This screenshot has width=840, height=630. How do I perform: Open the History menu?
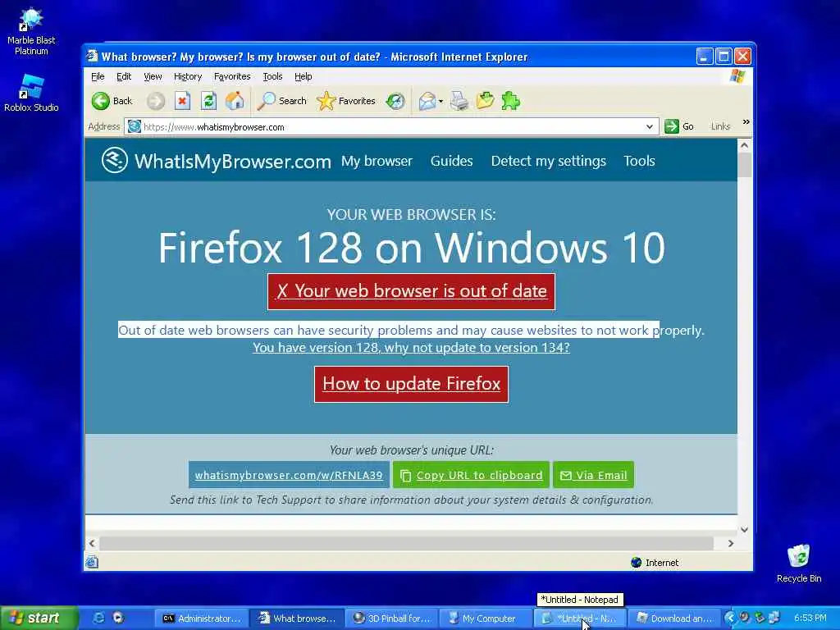(188, 76)
